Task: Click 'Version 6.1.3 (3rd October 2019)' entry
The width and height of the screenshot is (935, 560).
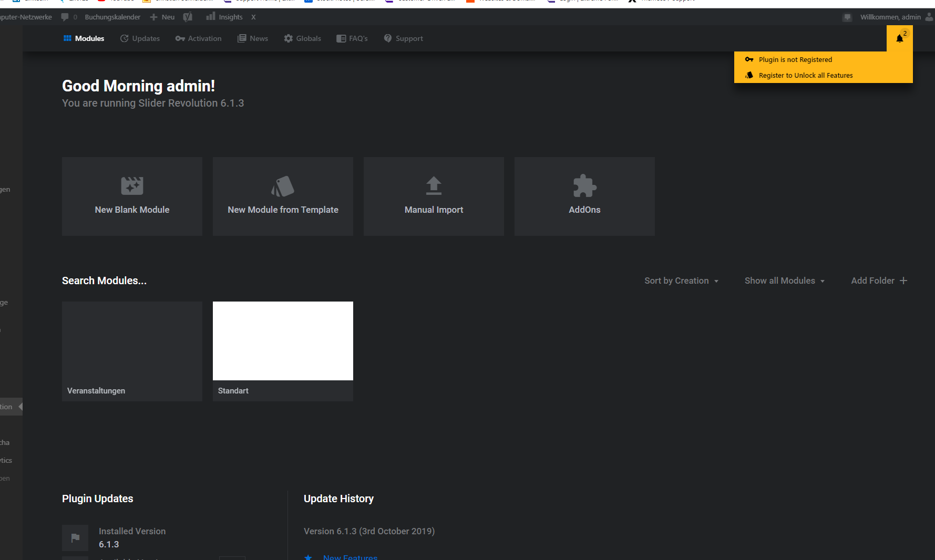Action: pos(369,531)
